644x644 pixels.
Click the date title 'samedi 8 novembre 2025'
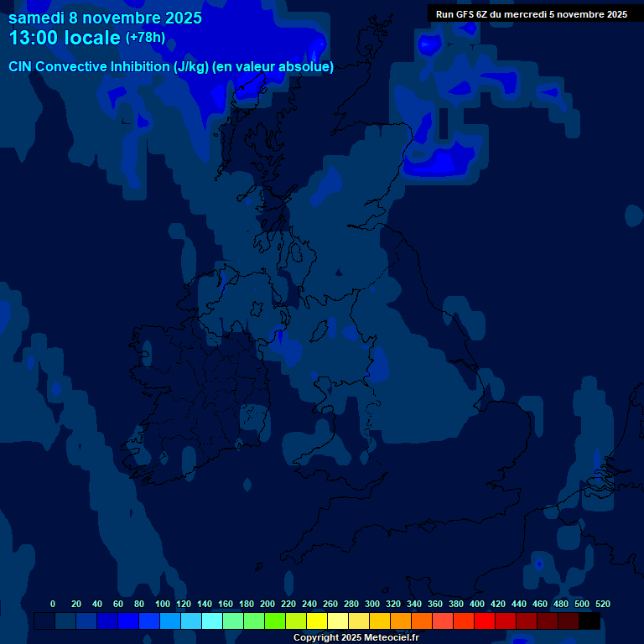(x=105, y=18)
